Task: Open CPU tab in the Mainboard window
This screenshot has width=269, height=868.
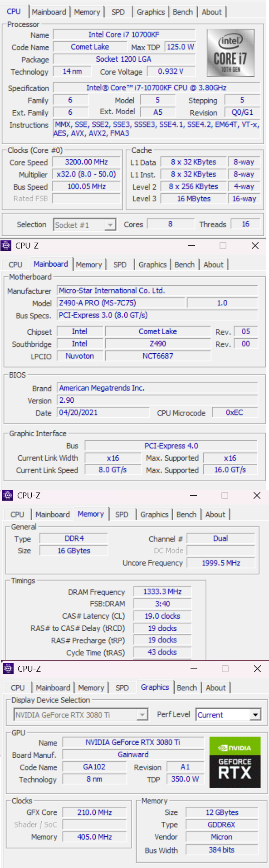Action: pyautogui.click(x=15, y=264)
